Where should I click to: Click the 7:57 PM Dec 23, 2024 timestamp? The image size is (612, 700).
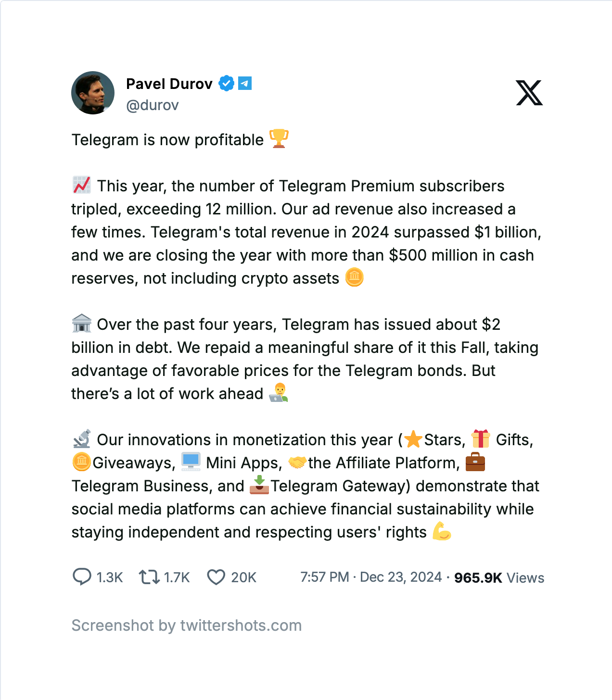click(x=371, y=577)
